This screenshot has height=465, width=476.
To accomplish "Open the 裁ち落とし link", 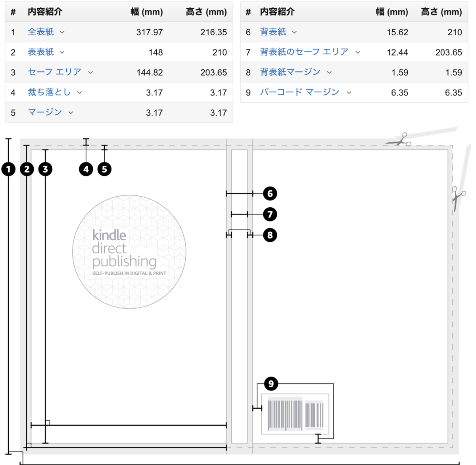I will pos(49,92).
